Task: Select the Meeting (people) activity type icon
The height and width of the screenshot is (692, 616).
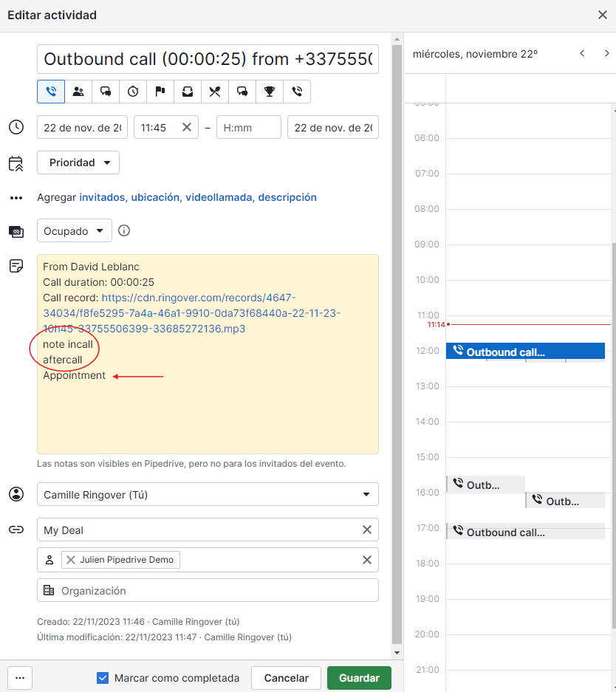Action: point(78,92)
